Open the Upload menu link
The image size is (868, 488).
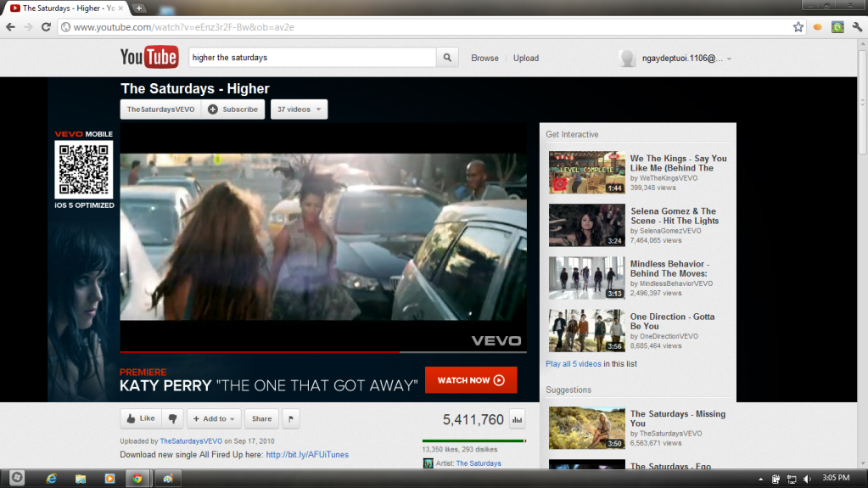[525, 58]
